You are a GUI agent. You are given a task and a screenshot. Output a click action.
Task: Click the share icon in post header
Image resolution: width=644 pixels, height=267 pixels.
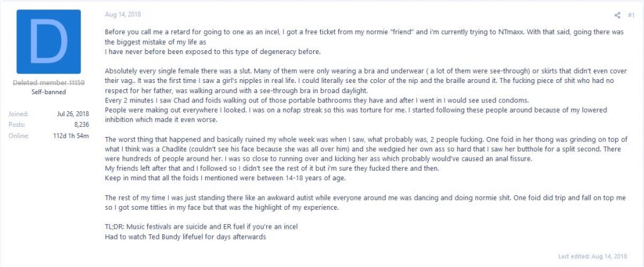click(617, 14)
